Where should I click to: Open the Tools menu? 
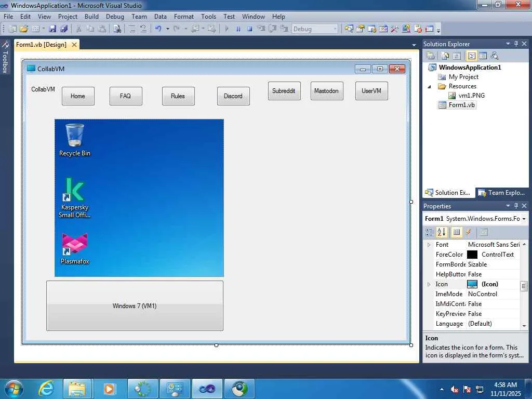pyautogui.click(x=208, y=17)
